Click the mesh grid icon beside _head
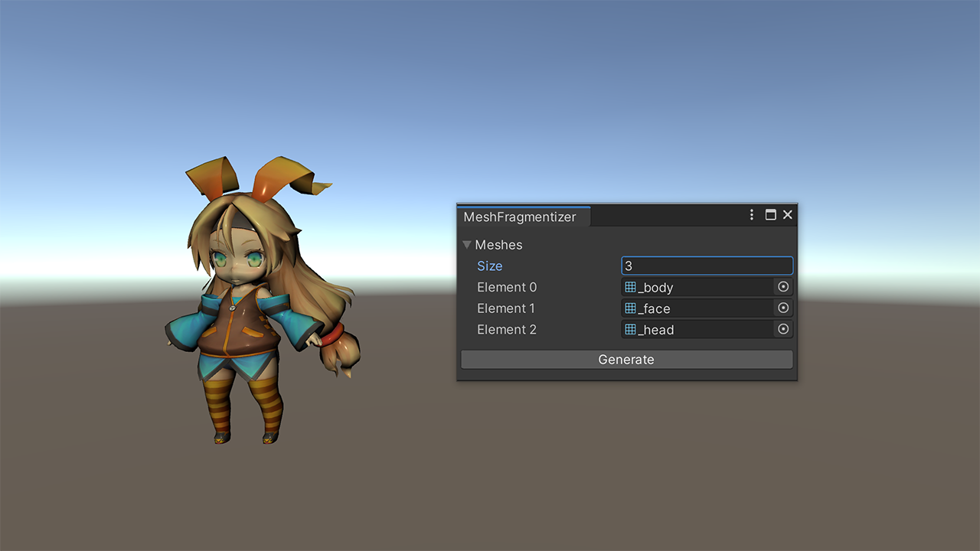Image resolution: width=980 pixels, height=551 pixels. point(631,329)
